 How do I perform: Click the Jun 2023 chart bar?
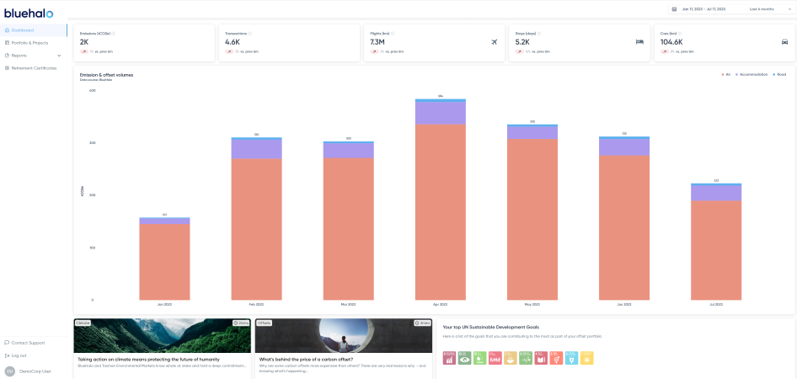[x=624, y=218]
